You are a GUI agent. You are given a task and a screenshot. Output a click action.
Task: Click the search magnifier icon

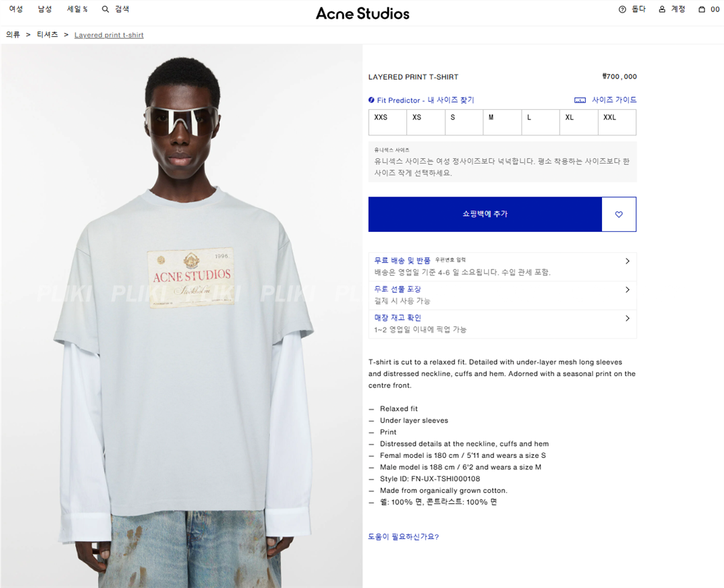tap(105, 9)
